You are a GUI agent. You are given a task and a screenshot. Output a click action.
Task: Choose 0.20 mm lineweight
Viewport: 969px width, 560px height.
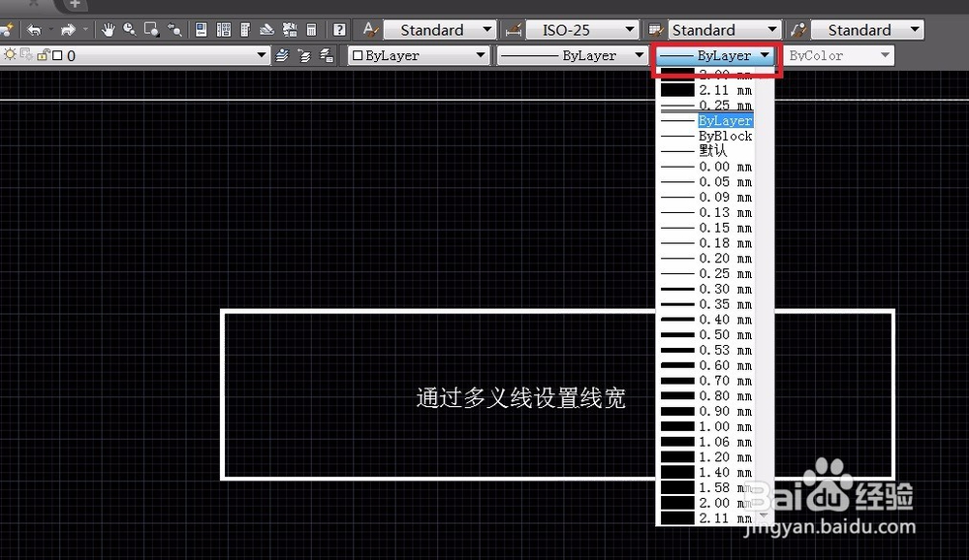click(707, 259)
